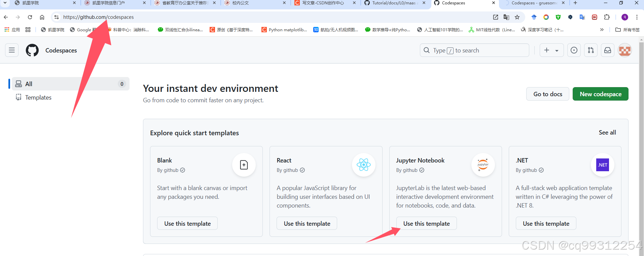Viewport: 644px width, 256px height.
Task: Open the github author link under React
Action: click(291, 170)
